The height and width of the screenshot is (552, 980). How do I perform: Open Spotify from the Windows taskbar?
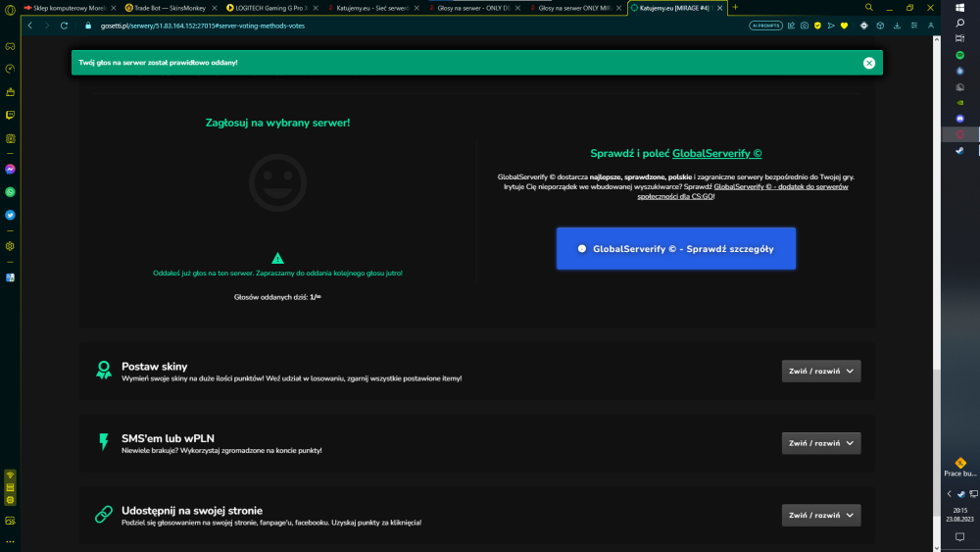point(960,55)
